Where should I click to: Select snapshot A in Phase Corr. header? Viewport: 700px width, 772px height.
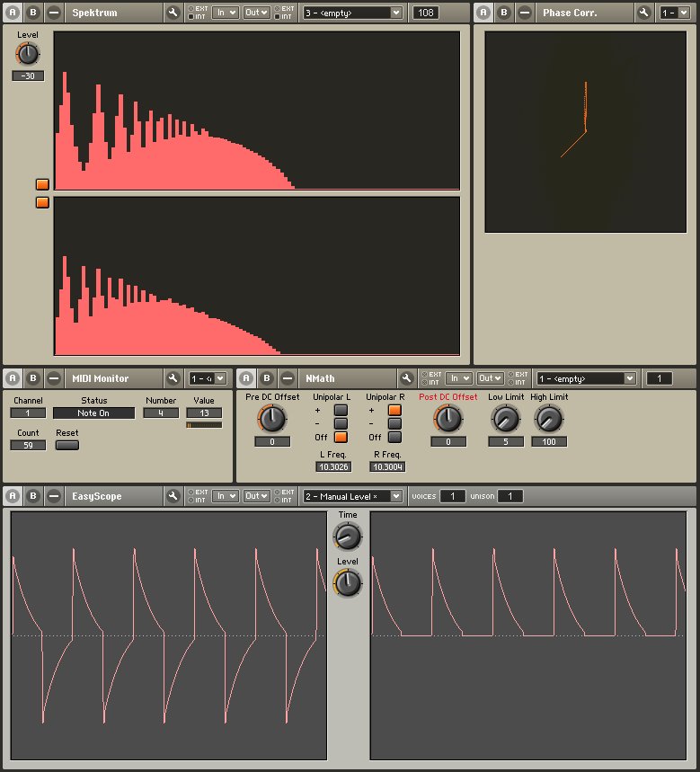click(x=483, y=13)
